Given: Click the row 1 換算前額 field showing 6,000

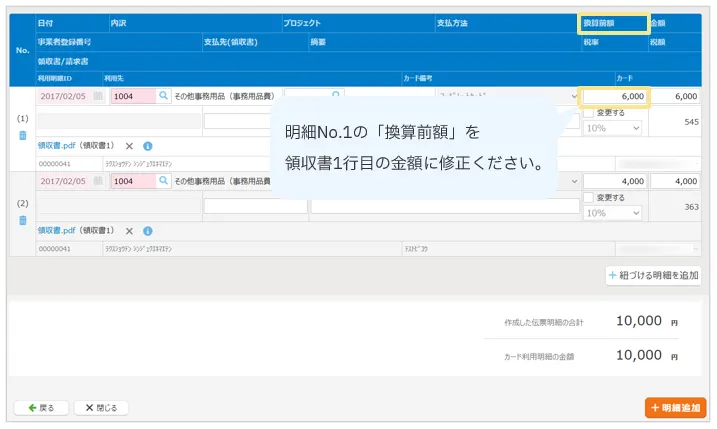Looking at the screenshot, I should click(615, 97).
